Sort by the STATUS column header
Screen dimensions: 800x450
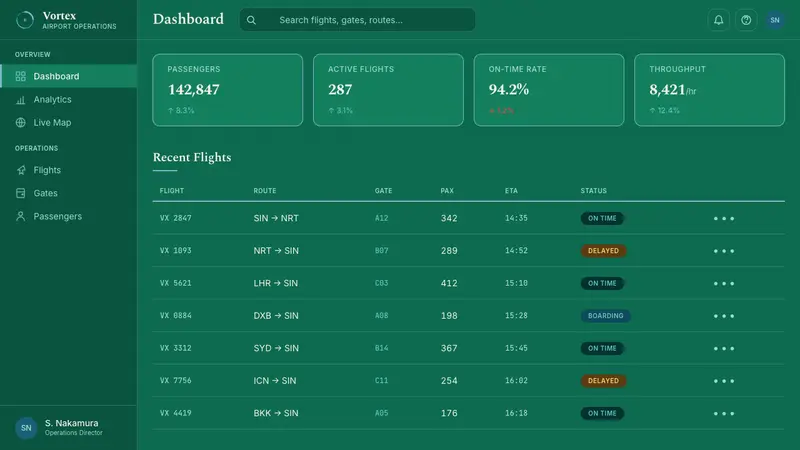[593, 191]
